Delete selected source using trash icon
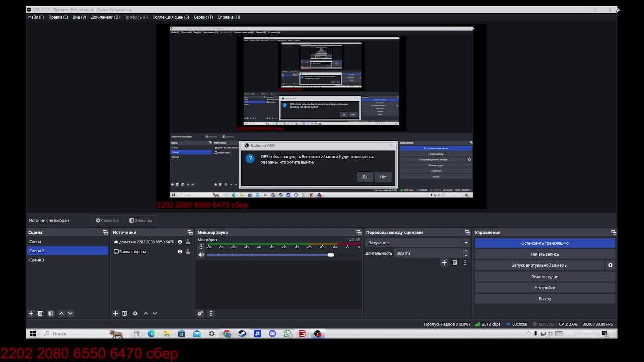 pyautogui.click(x=125, y=313)
